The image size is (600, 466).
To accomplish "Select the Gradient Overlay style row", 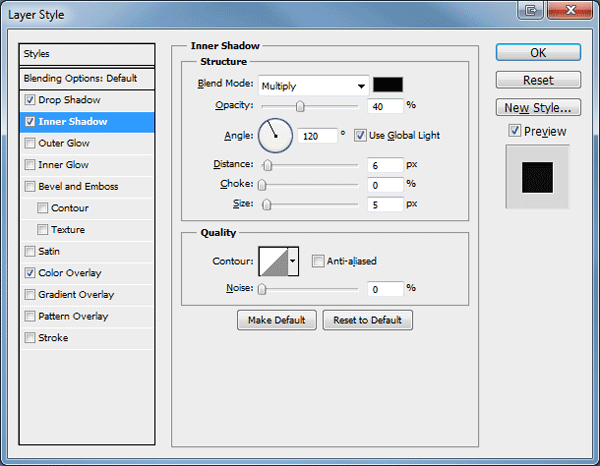I will point(87,295).
